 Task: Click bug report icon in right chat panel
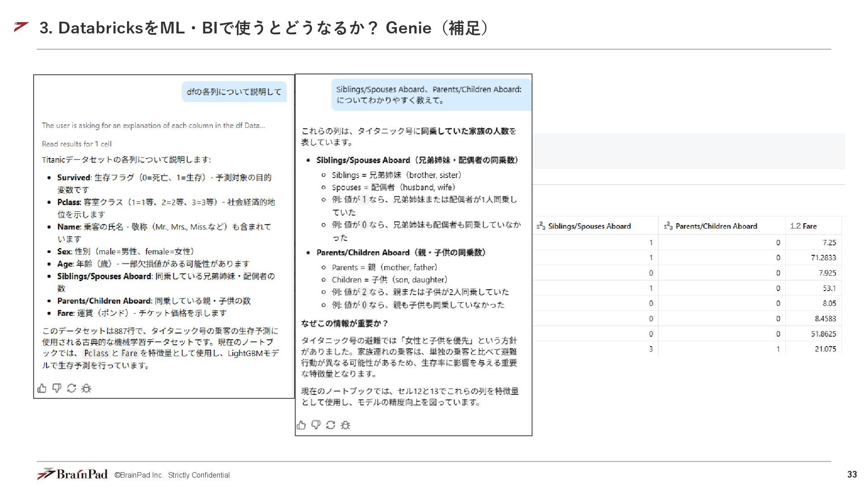click(x=345, y=425)
